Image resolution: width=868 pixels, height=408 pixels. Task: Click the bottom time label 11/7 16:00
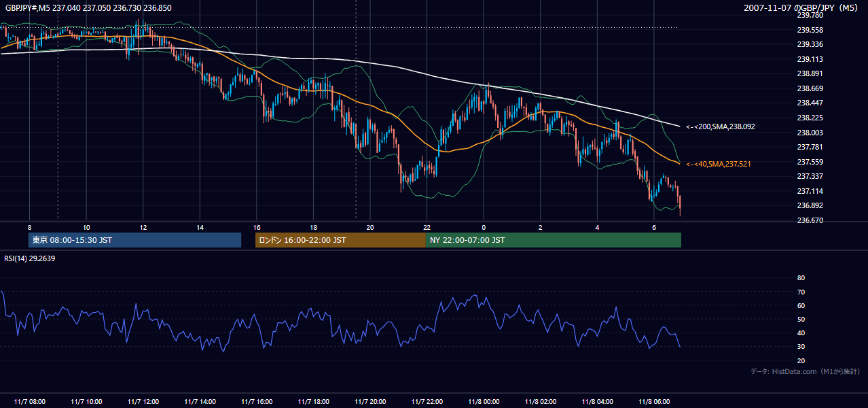click(x=257, y=401)
